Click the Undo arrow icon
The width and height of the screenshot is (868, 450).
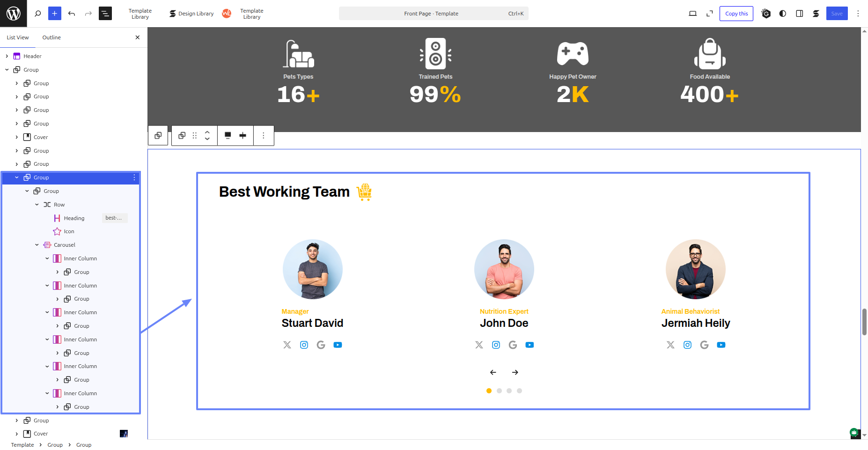72,14
